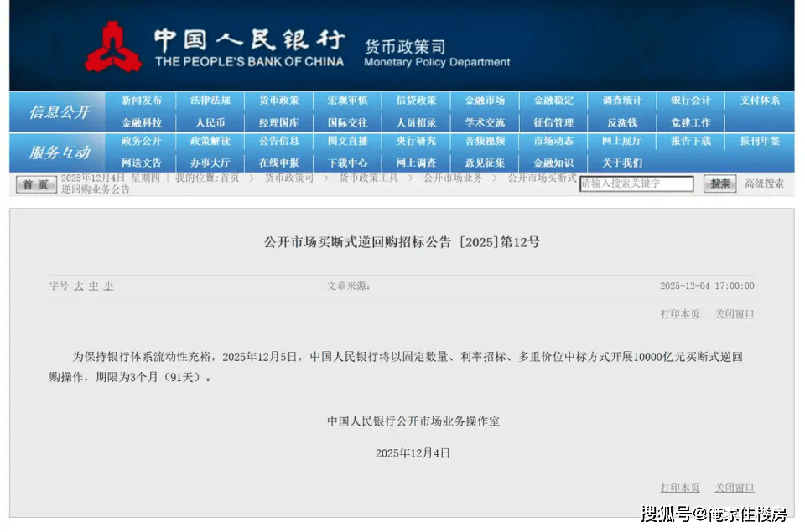Image resolution: width=805 pixels, height=532 pixels.
Task: Open the 货币政策 menu item
Action: tap(279, 101)
